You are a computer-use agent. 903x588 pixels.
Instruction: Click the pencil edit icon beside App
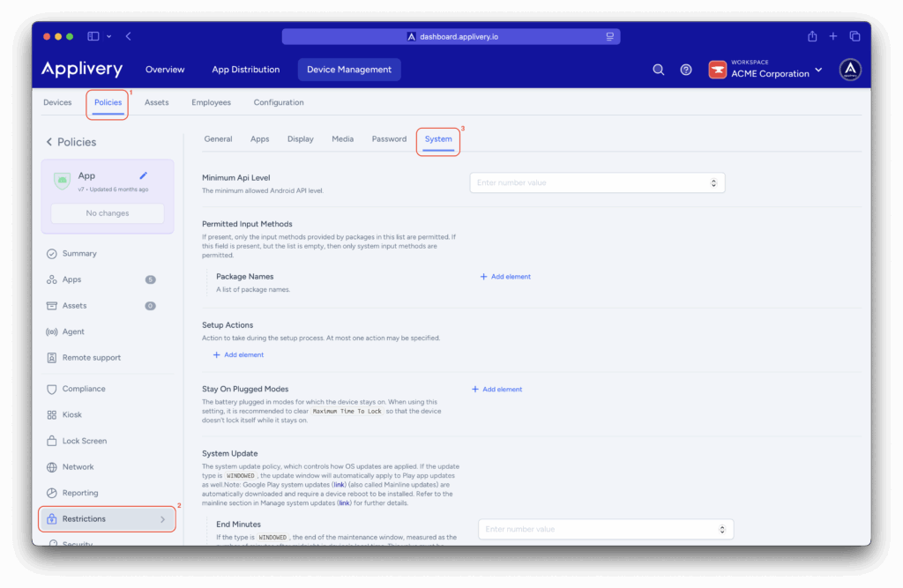coord(144,176)
